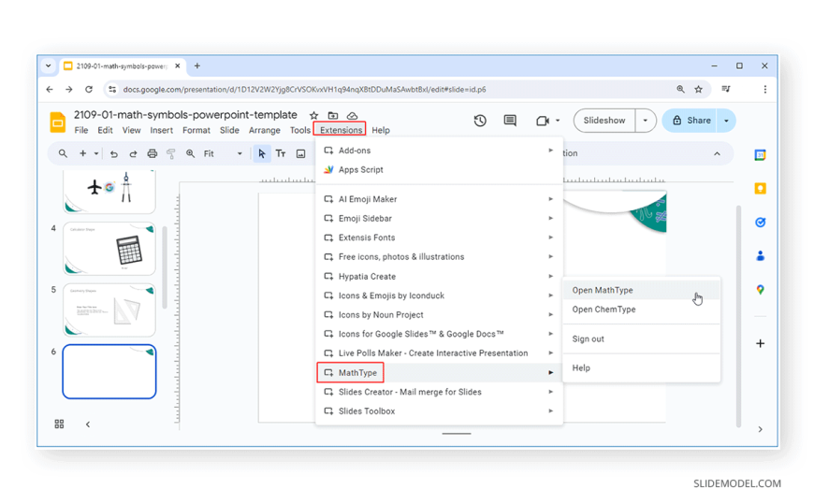
Task: Open the Insert menu
Action: coord(162,130)
